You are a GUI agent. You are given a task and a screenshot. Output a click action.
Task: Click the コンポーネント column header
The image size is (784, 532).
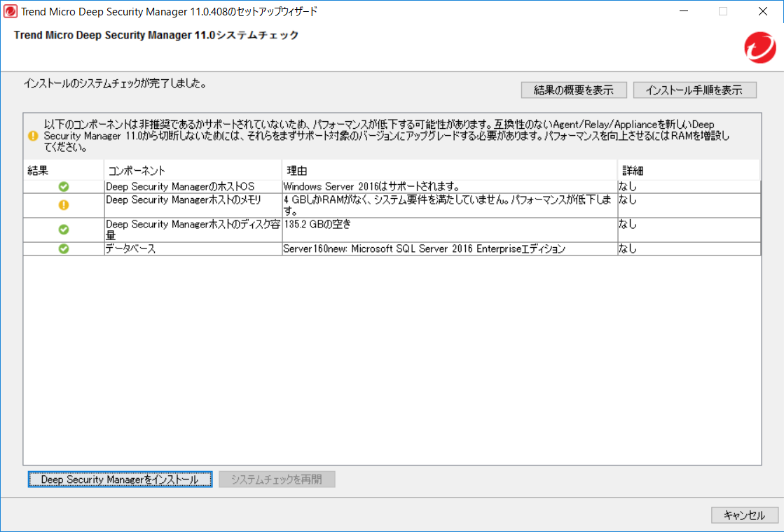point(193,170)
